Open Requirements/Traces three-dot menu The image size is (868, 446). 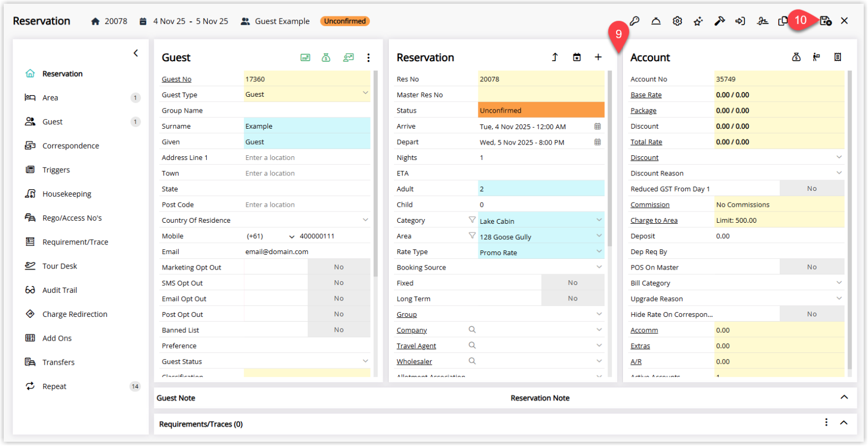[826, 423]
